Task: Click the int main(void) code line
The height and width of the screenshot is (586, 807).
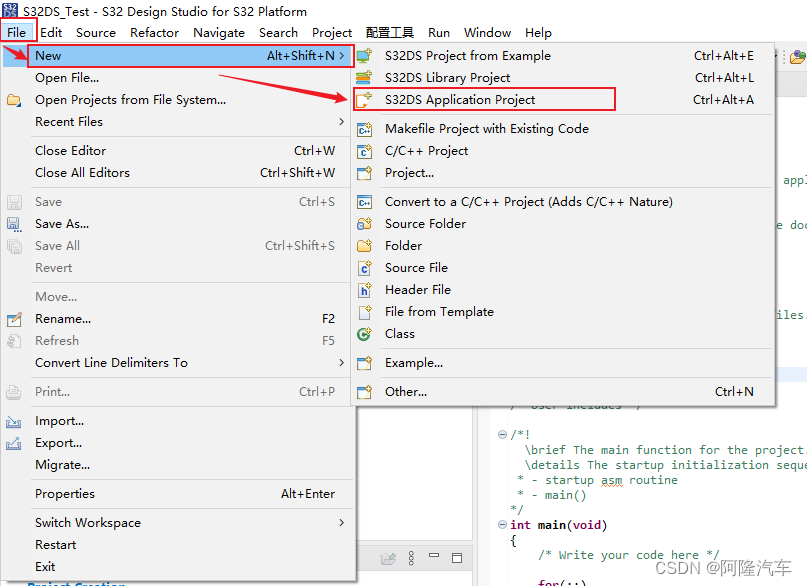Action: [x=558, y=525]
